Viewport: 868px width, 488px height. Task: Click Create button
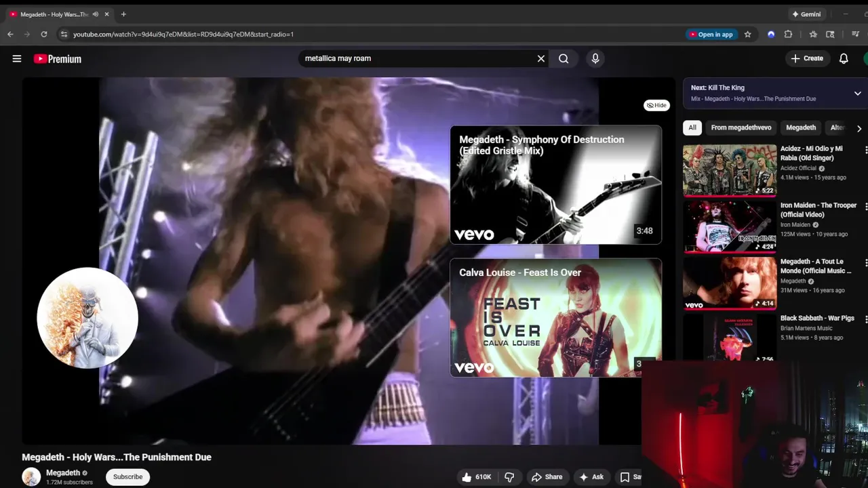pos(807,58)
